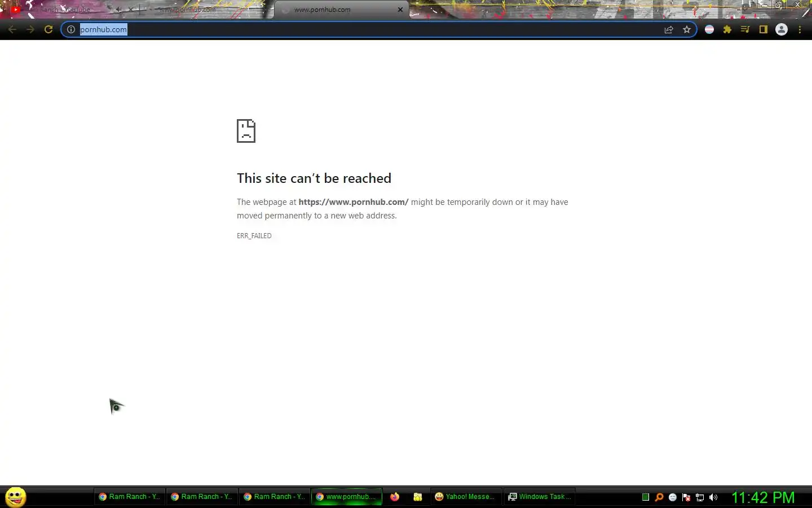Click the round white tray icon
This screenshot has height=508, width=812.
[673, 497]
